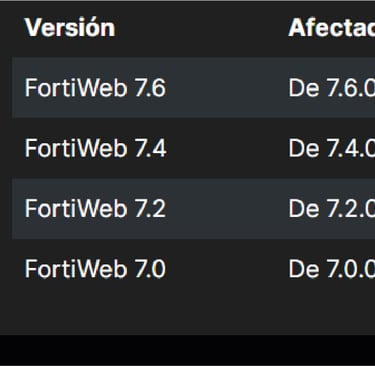
Task: Select the partially visible Afectad column header
Action: (x=332, y=28)
